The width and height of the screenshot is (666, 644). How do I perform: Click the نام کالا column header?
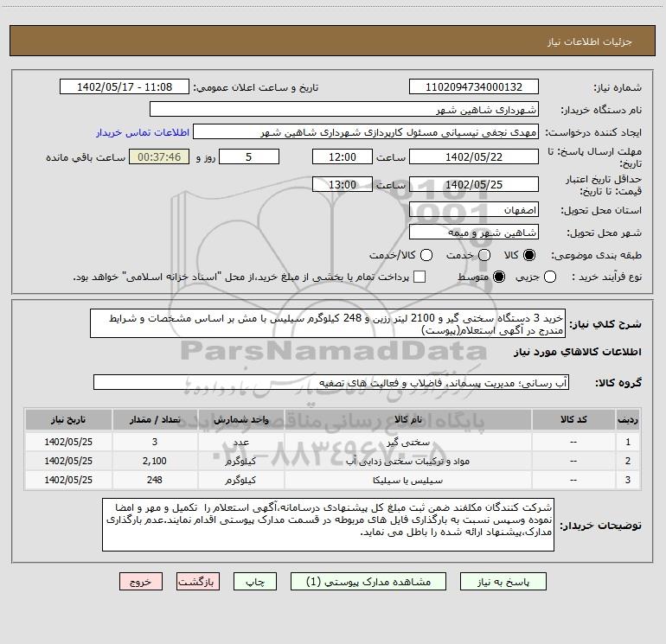coord(407,419)
